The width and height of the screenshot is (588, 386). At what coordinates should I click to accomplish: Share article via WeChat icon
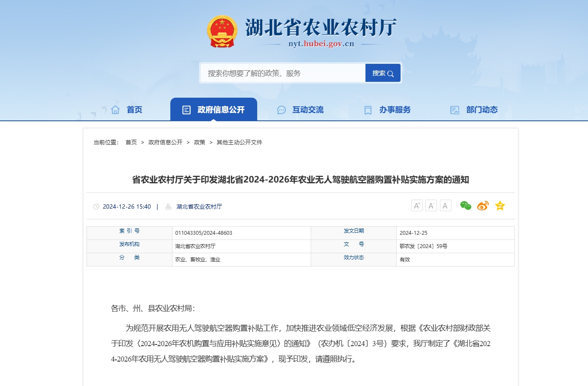[466, 206]
